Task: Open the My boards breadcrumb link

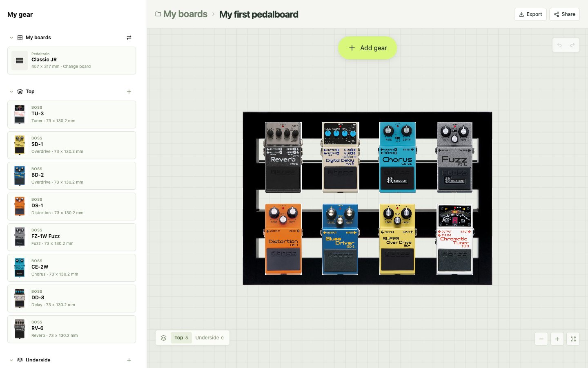Action: pos(185,14)
